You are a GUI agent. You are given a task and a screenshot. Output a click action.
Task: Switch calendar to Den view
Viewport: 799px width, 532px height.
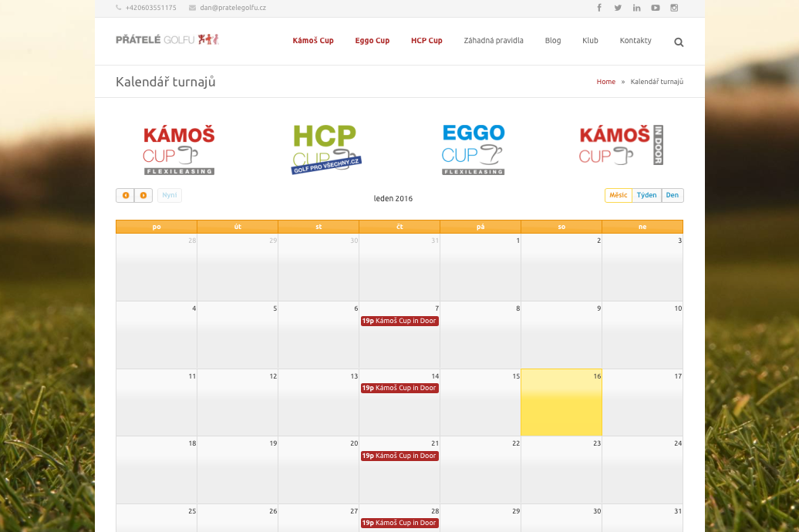click(672, 195)
